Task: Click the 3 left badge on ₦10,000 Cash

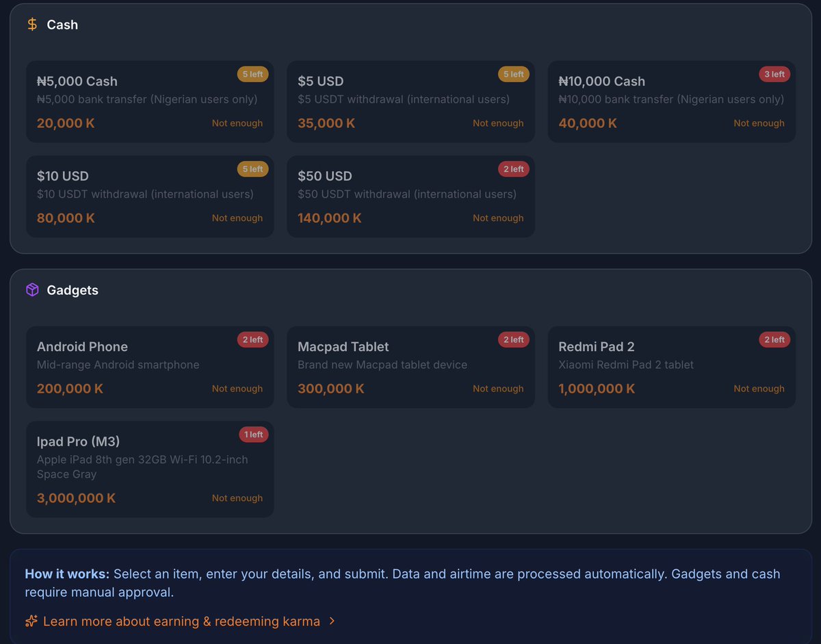Action: pos(774,74)
